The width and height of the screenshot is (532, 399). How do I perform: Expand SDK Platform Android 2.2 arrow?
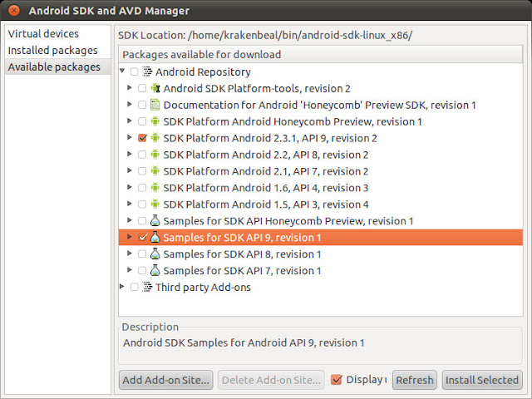pyautogui.click(x=130, y=154)
